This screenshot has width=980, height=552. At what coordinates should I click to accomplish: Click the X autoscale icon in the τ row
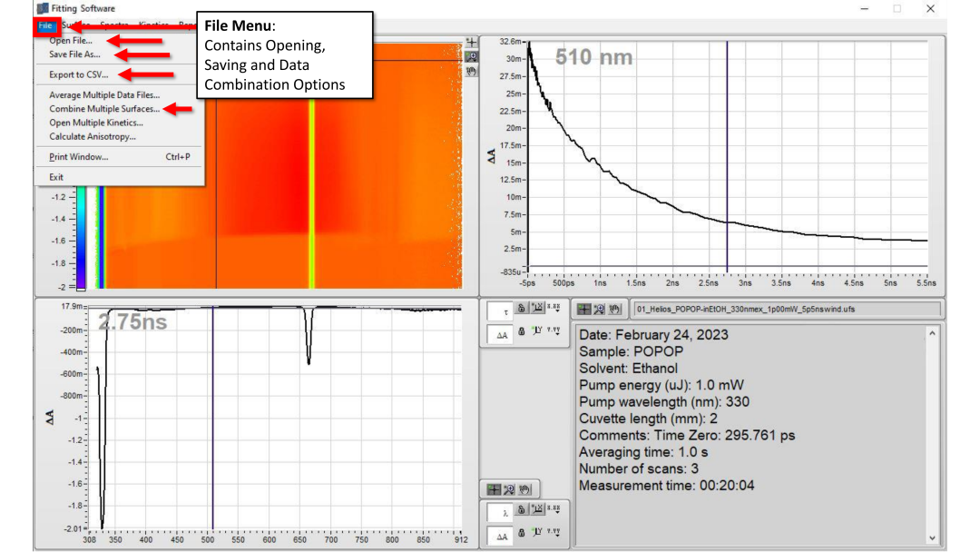coord(537,308)
